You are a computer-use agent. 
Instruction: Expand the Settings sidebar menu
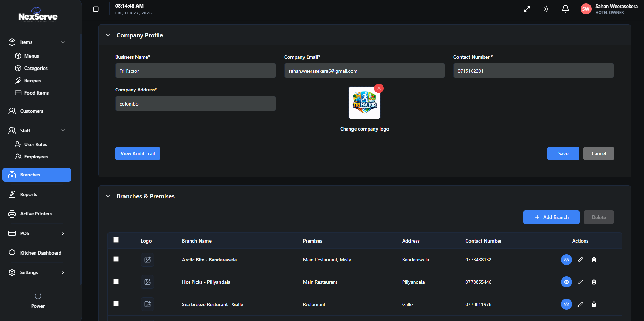63,272
